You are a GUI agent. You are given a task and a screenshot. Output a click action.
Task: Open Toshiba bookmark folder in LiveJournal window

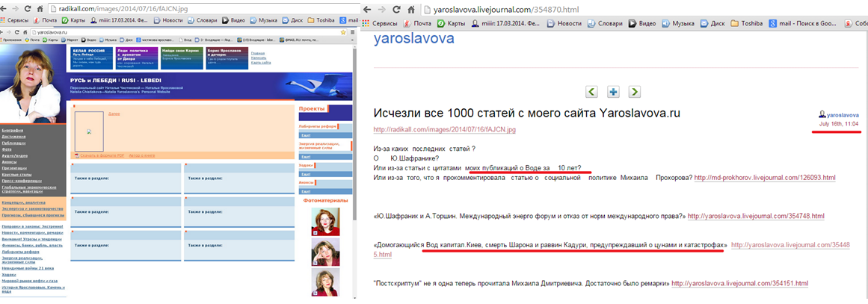pos(757,24)
